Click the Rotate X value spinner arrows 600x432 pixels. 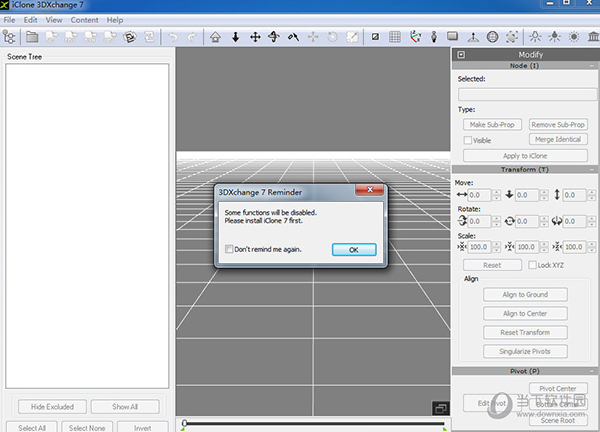pos(496,221)
